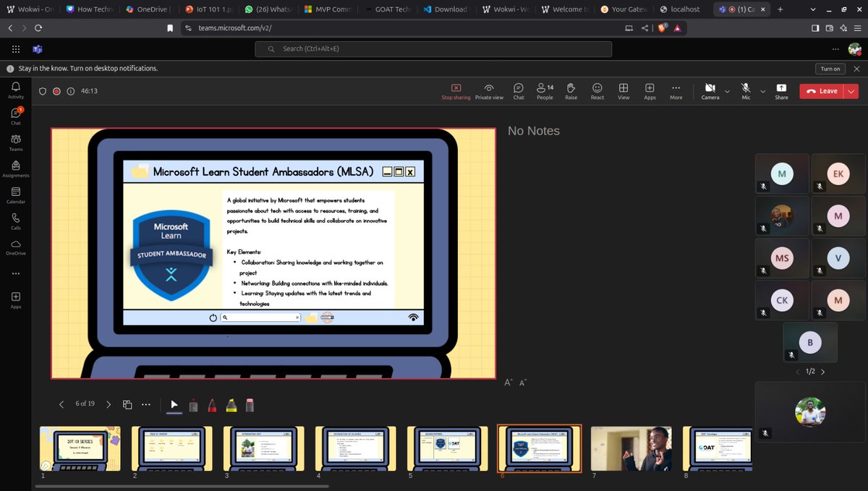Open Chat in the left sidebar
Screen dimensions: 868x491
[x=15, y=116]
